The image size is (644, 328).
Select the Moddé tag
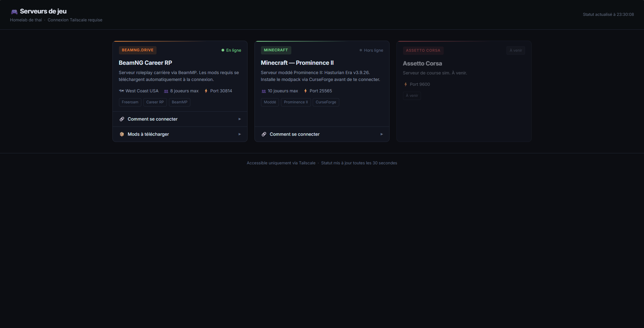point(270,102)
